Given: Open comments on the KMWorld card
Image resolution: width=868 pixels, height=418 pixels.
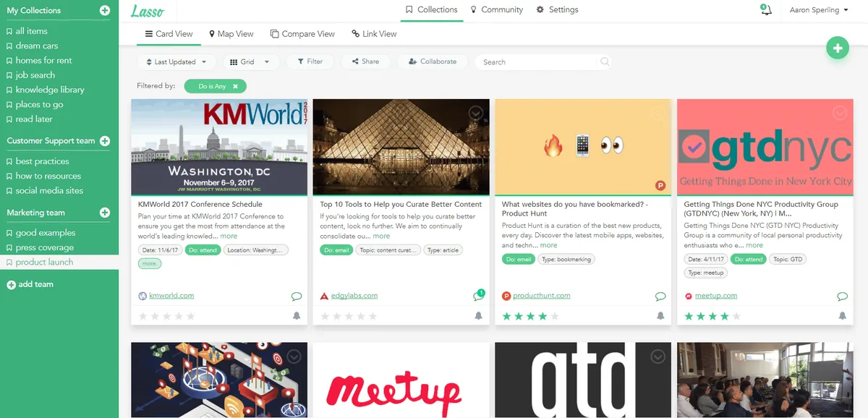Looking at the screenshot, I should [296, 297].
